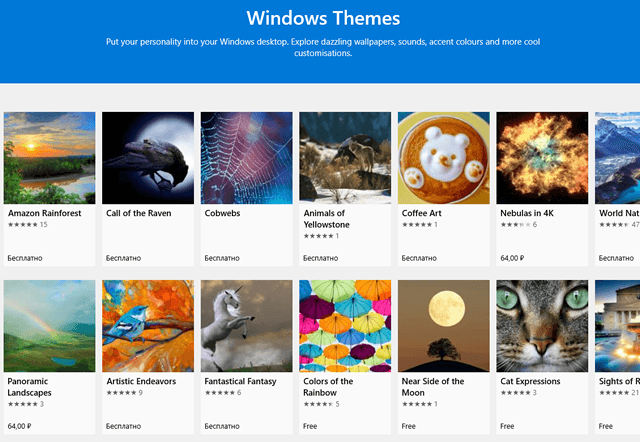Select the Cobwebs spider web image

click(x=247, y=158)
